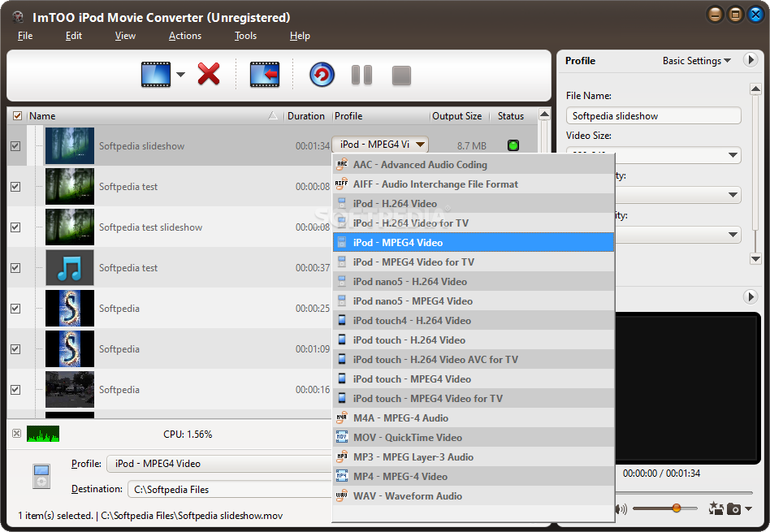Uncheck the 00:00:08 Softpedia test checkbox
The height and width of the screenshot is (532, 770).
point(15,187)
